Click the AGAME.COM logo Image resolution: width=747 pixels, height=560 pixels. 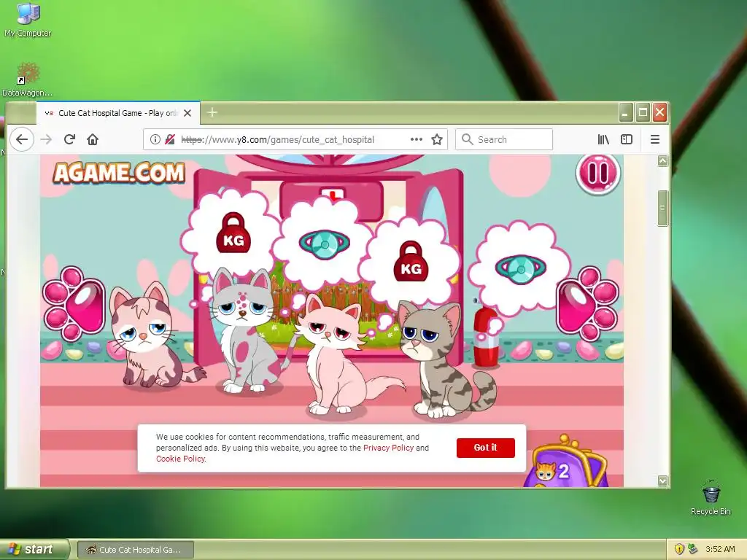coord(119,173)
